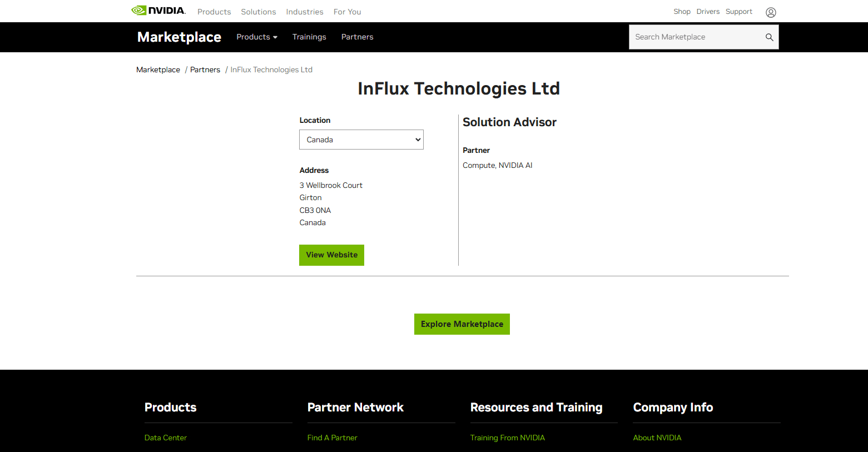Open the Solutions top menu
The width and height of the screenshot is (868, 452).
(x=258, y=12)
